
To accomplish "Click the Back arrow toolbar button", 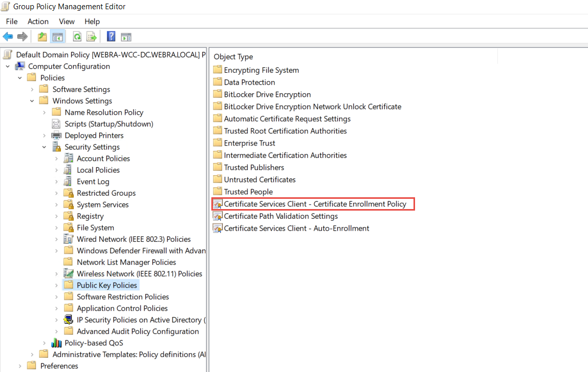I will click(x=8, y=36).
